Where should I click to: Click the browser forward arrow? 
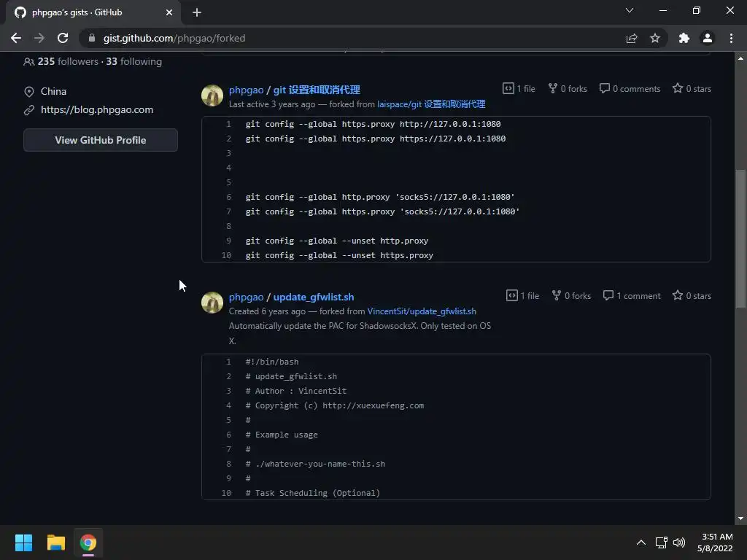pos(39,38)
